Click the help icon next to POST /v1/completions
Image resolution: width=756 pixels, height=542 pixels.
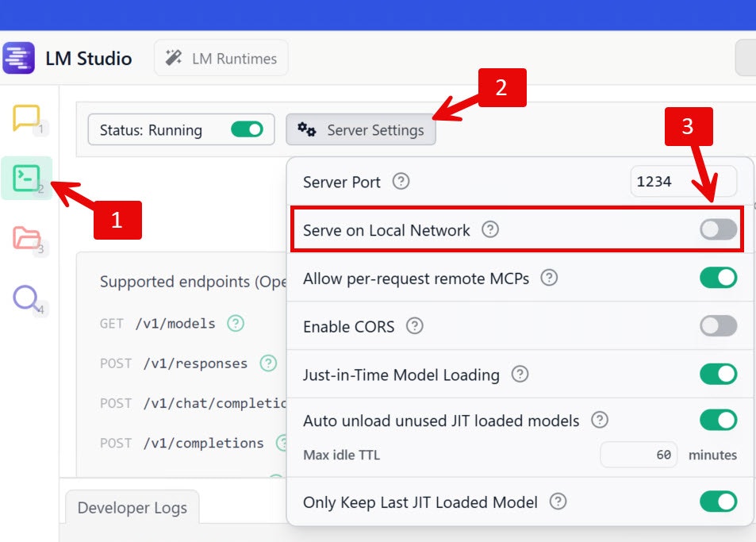(x=282, y=443)
